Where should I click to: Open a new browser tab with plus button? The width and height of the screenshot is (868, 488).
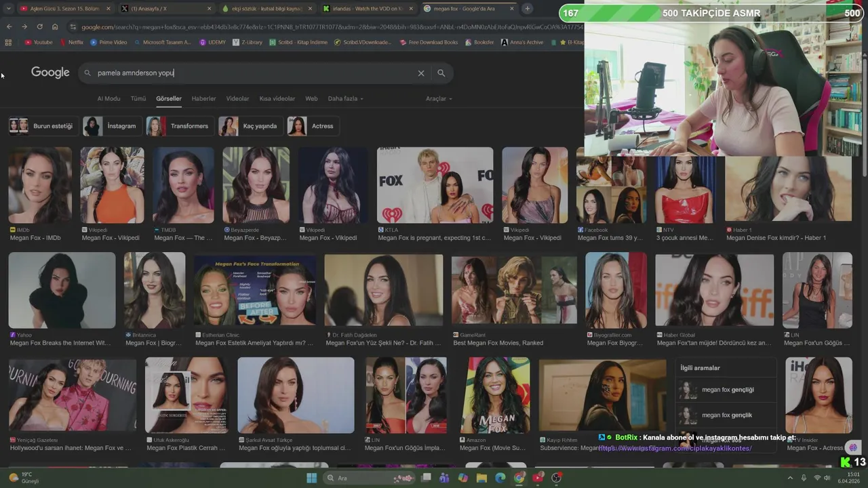[x=527, y=9]
